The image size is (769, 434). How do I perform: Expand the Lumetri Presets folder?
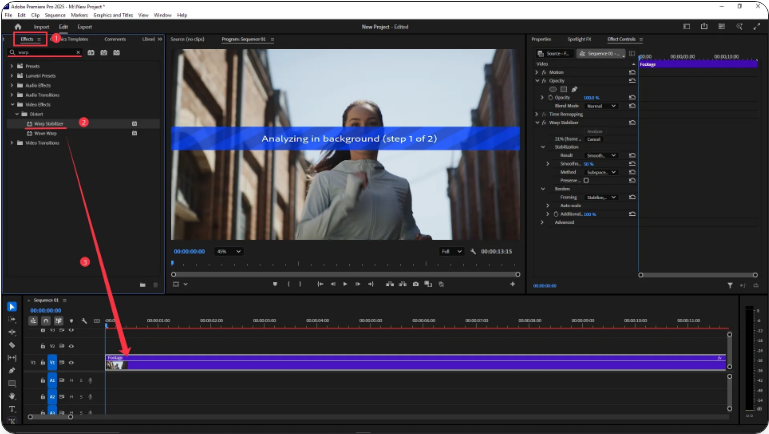[12, 75]
